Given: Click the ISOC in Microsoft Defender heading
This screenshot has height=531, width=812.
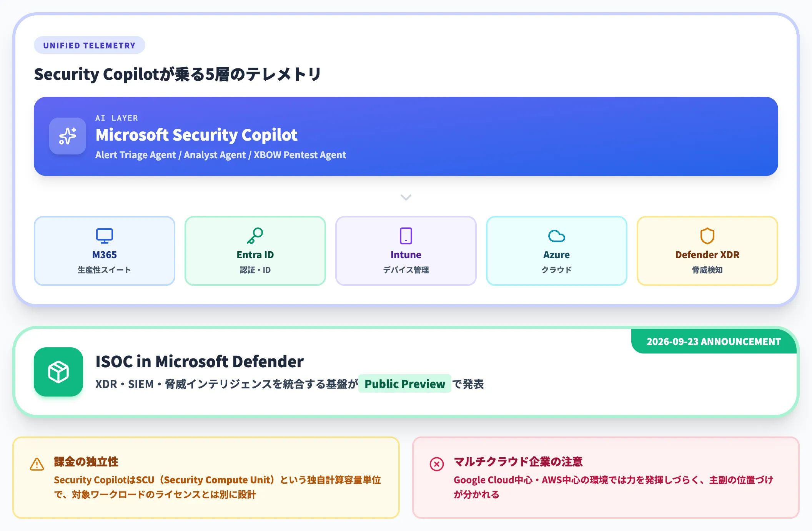Looking at the screenshot, I should tap(200, 362).
